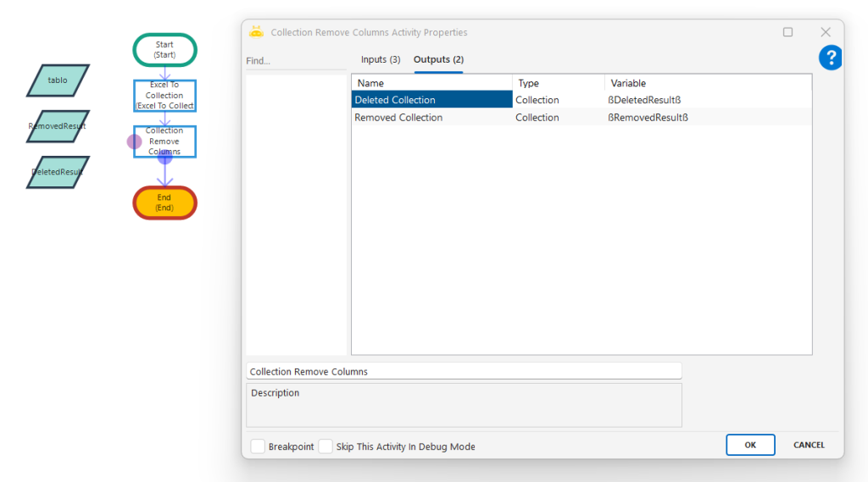Click the purple breakpoint dot on activity
The image size is (868, 482).
[x=134, y=141]
